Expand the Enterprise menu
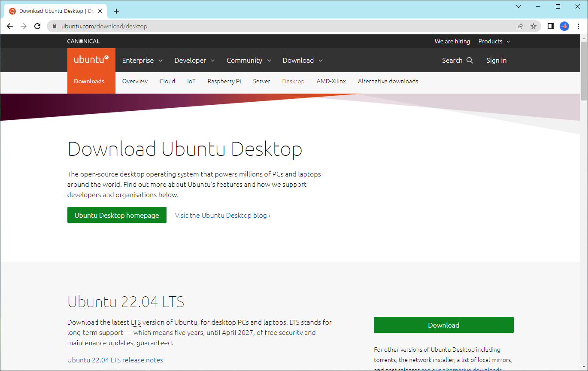The width and height of the screenshot is (588, 371). click(x=142, y=60)
